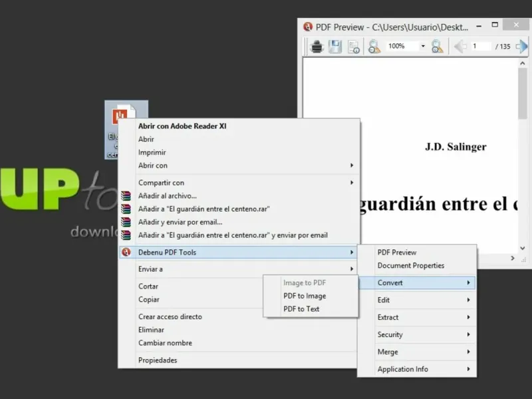Expand the Security submenu arrow
Screen dimensions: 532x399
(469, 334)
